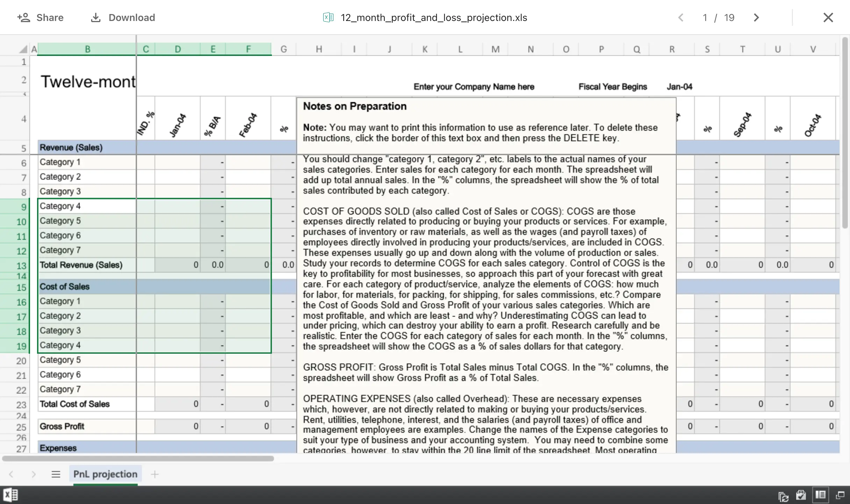Open the sheet list menu near the tabs
Image resolution: width=850 pixels, height=504 pixels.
coord(56,474)
